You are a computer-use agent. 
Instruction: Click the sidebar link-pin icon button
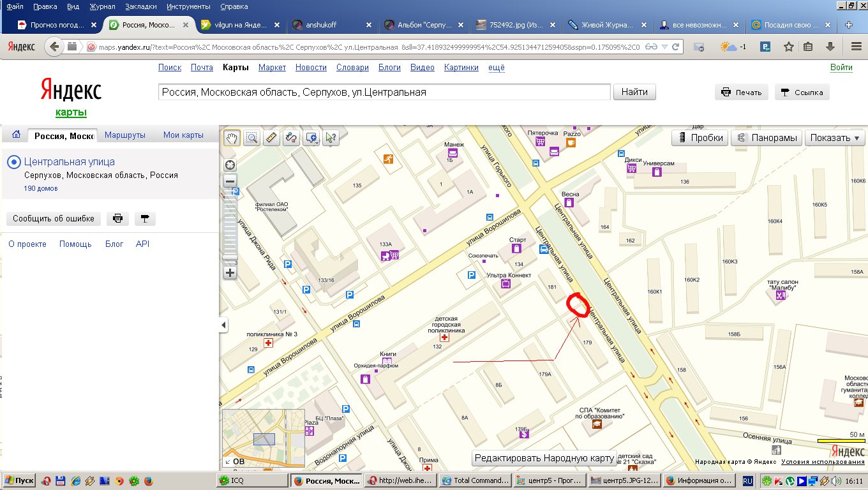(x=145, y=218)
